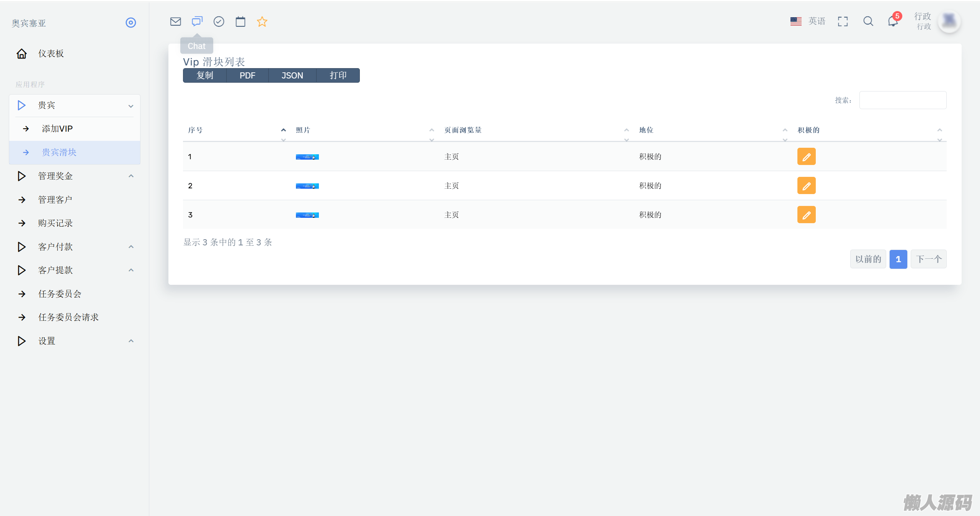
Task: Open notifications bell with 5 badge
Action: pos(893,21)
